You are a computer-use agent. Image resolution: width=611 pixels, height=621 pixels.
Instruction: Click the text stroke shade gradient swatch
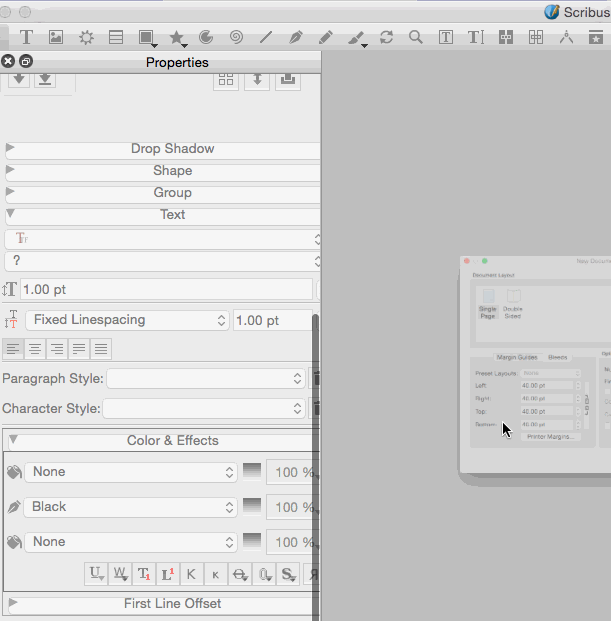point(252,507)
